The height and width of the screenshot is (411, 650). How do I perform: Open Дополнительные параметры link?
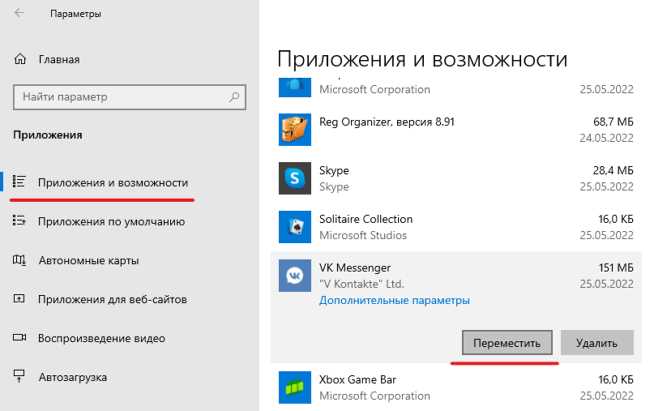[394, 300]
